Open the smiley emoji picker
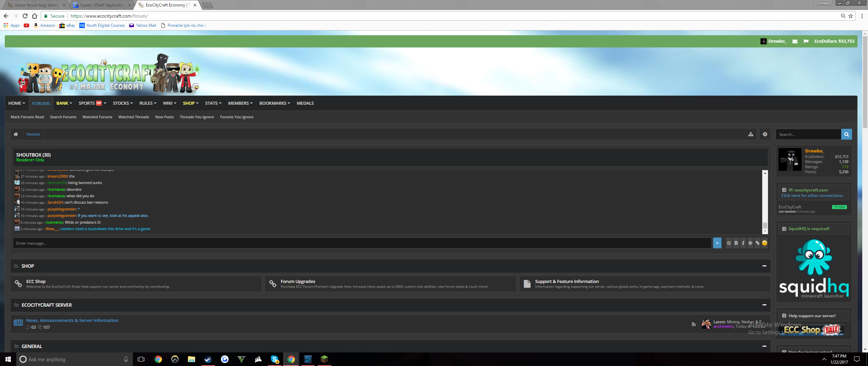This screenshot has width=868, height=366. (x=765, y=243)
